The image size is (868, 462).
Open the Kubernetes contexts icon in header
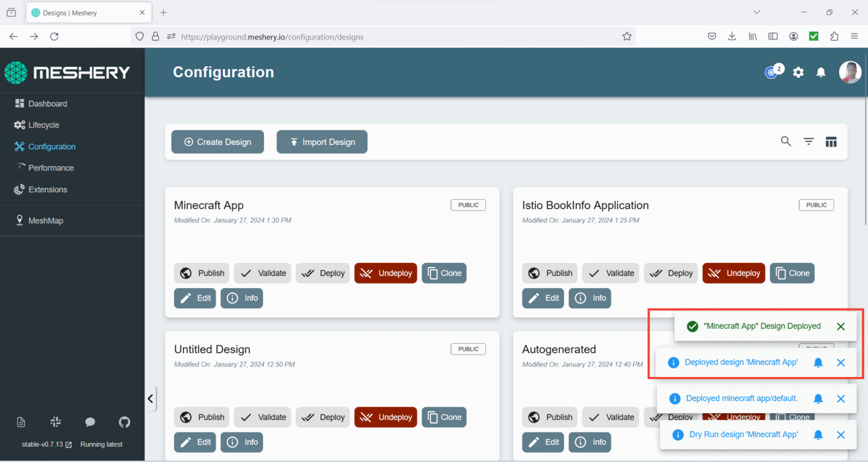[771, 72]
